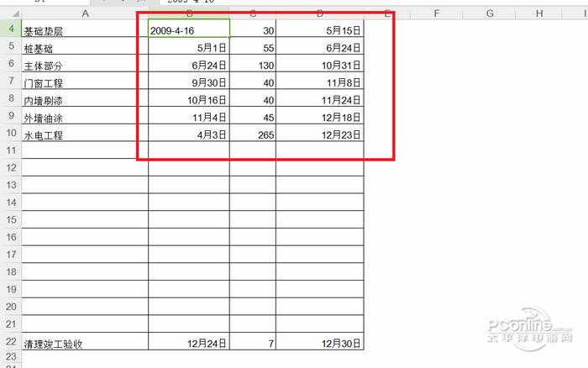Select row 18 via row header
This screenshot has height=368, width=588.
pos(11,271)
